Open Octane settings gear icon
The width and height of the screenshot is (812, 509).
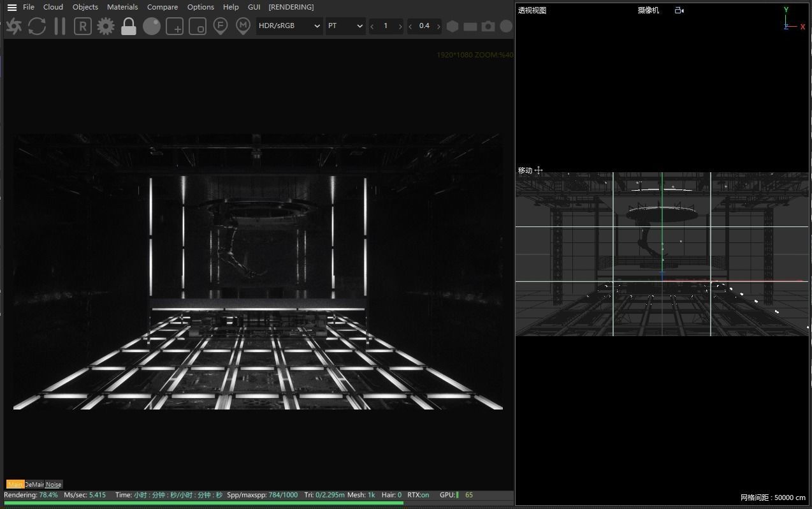(x=106, y=26)
